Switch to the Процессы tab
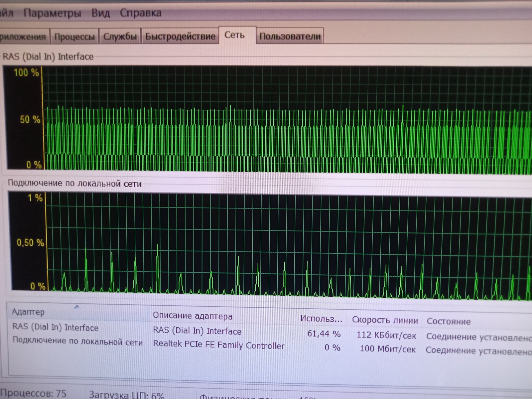The width and height of the screenshot is (532, 399). click(74, 37)
